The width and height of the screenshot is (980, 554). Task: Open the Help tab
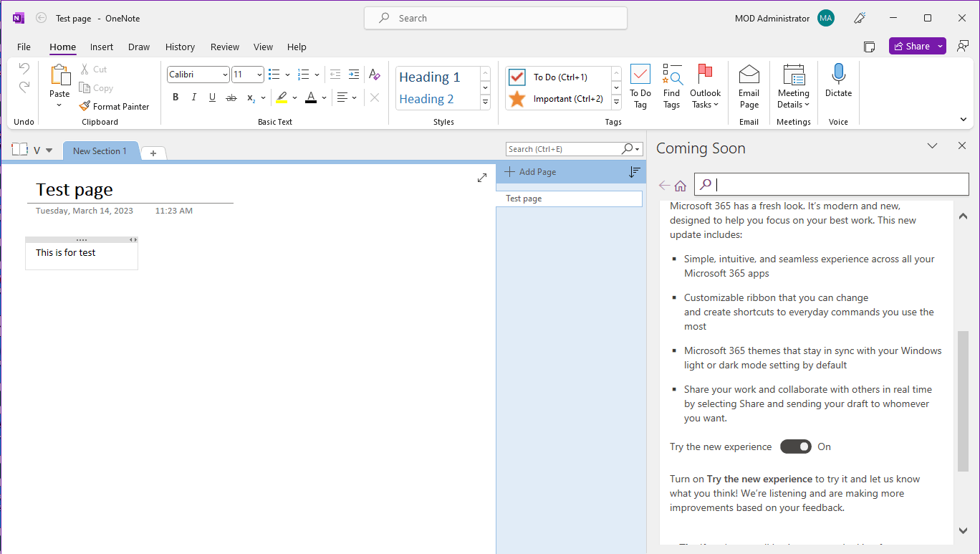click(297, 47)
